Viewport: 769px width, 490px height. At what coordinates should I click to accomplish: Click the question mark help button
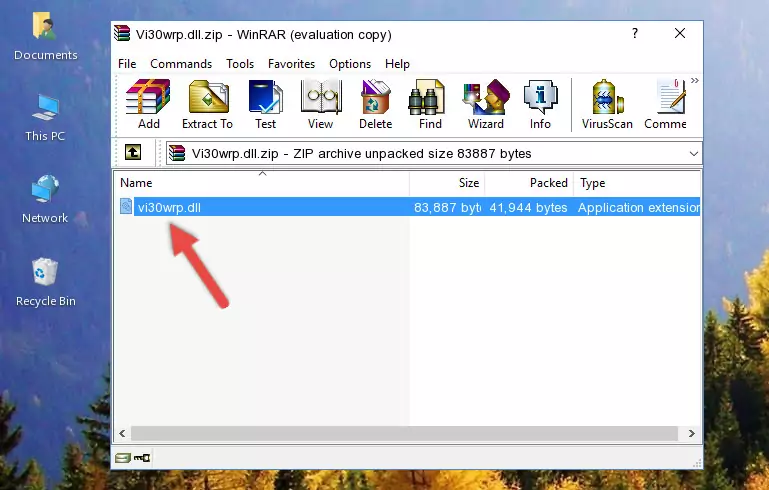point(635,33)
